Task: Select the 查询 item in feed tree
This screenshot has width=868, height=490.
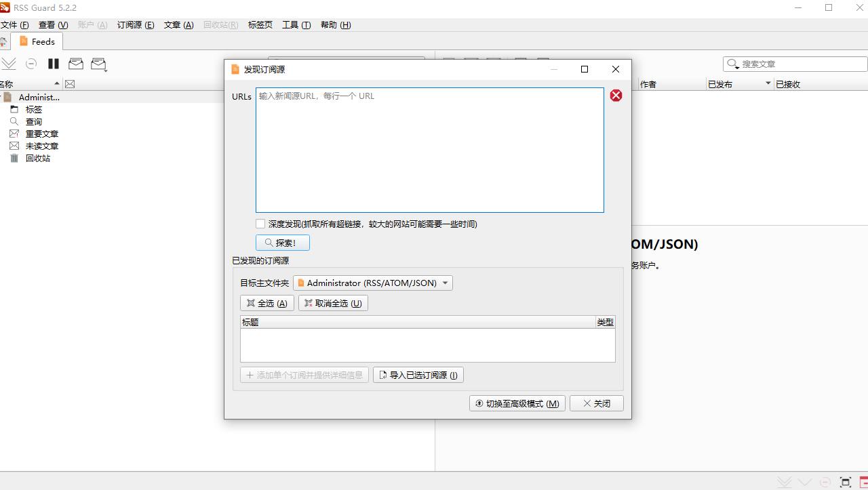Action: click(34, 121)
